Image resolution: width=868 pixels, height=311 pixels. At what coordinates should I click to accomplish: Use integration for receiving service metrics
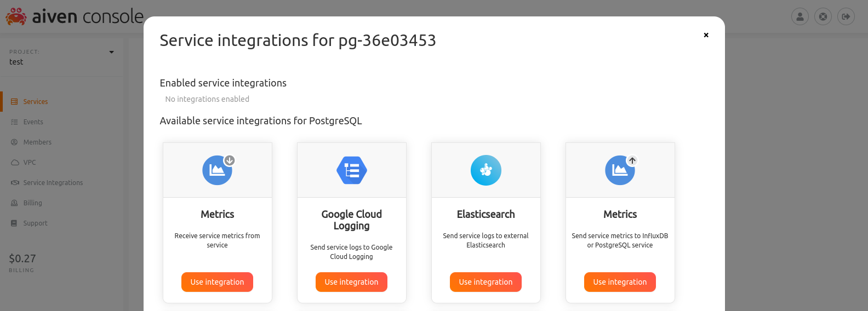tap(217, 282)
